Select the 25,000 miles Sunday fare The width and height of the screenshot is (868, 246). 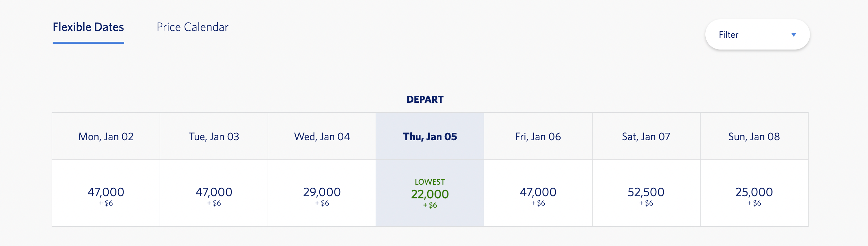pyautogui.click(x=754, y=193)
